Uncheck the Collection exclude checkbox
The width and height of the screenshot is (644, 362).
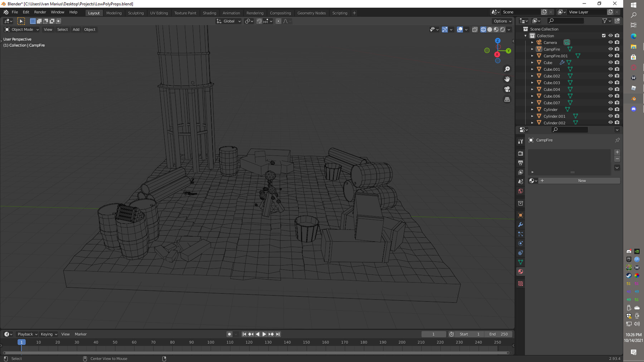[x=604, y=36]
